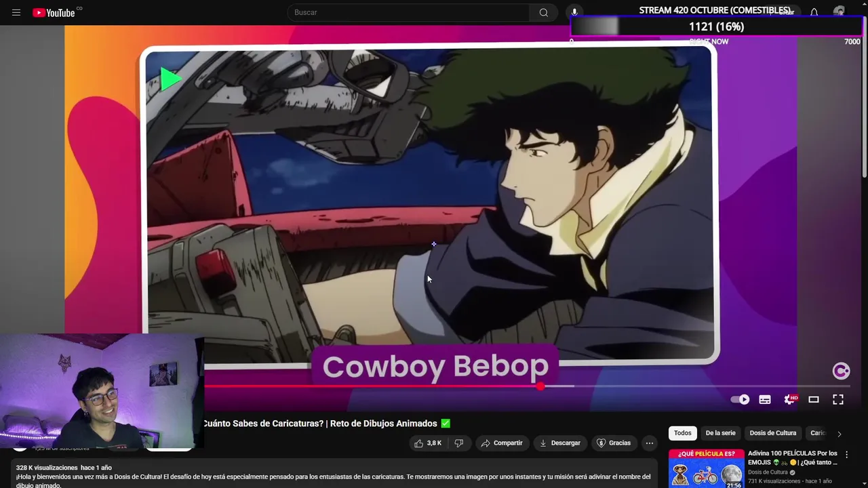The image size is (868, 488).
Task: Open Dosis de Cultura channel under suggestion
Action: point(768,472)
